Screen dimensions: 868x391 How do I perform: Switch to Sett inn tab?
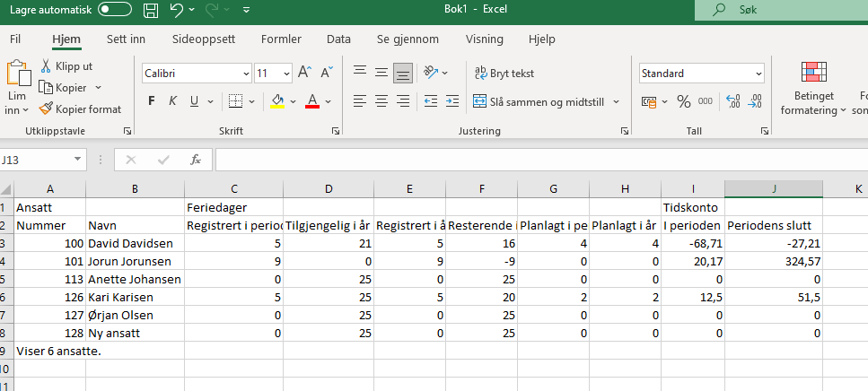tap(126, 39)
